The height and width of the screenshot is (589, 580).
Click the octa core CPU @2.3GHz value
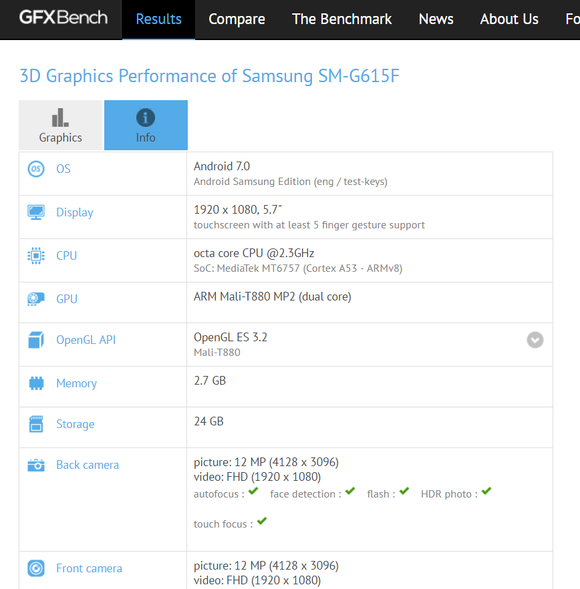coord(254,253)
